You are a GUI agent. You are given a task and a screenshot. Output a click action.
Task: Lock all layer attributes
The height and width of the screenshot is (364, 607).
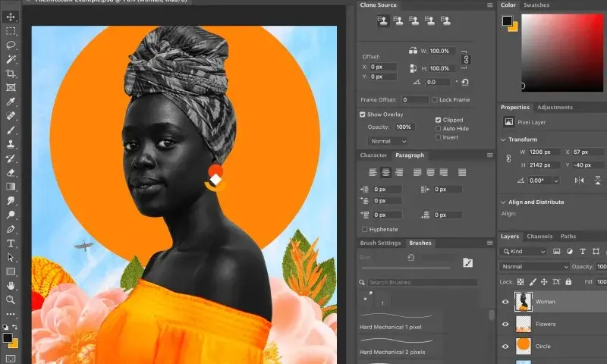coord(568,282)
